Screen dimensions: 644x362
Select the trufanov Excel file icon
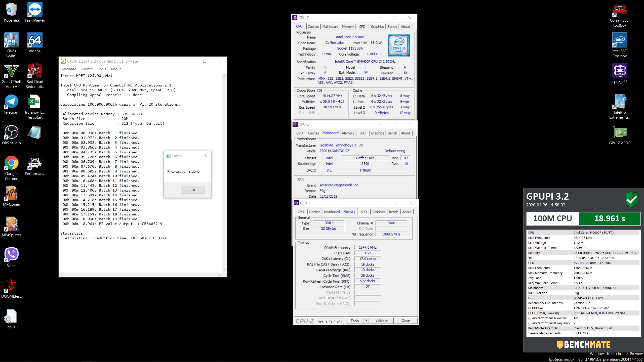tap(35, 107)
